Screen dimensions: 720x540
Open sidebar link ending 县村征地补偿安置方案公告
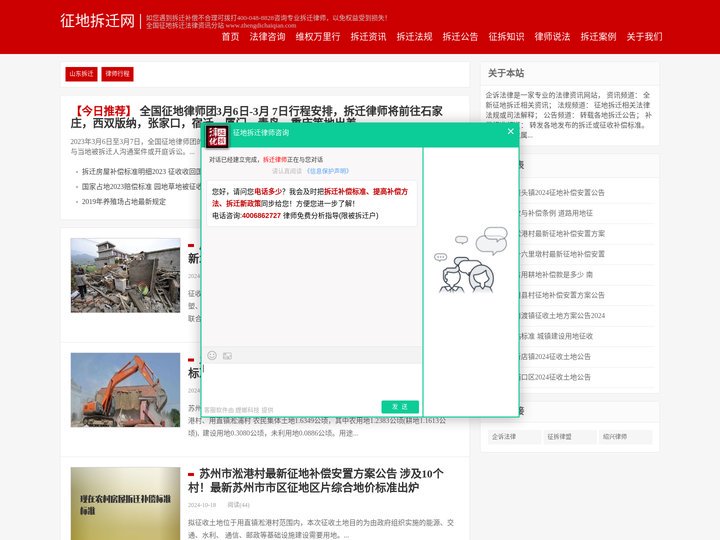pos(562,295)
